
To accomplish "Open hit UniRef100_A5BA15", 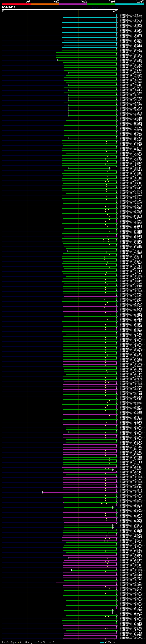I will pyautogui.click(x=131, y=15).
